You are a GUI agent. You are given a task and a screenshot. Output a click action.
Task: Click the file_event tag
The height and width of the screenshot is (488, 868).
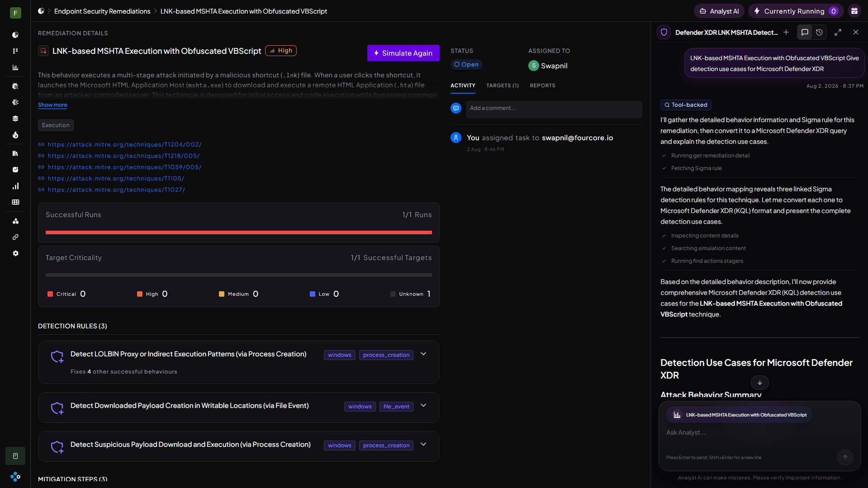[396, 407]
